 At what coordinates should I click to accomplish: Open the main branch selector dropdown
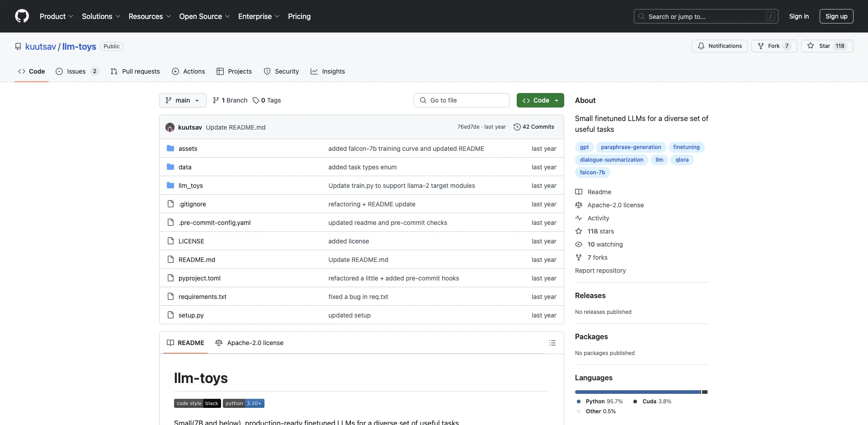pyautogui.click(x=183, y=100)
